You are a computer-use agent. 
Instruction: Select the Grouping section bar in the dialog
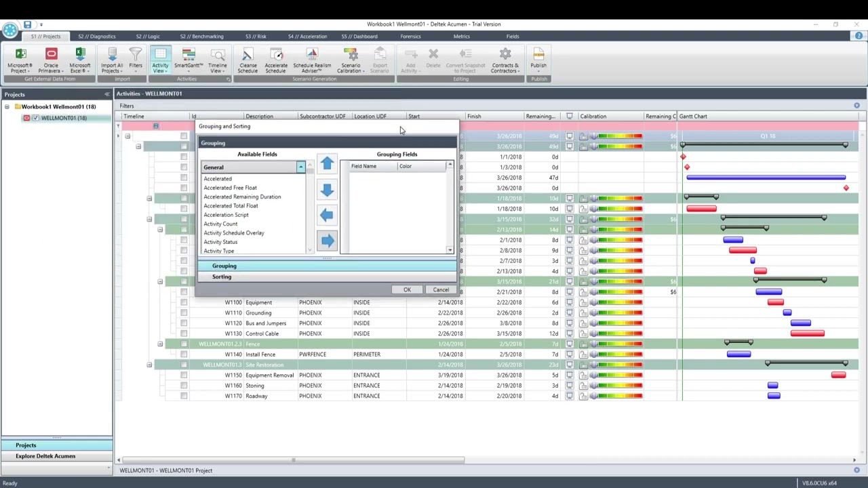[328, 266]
